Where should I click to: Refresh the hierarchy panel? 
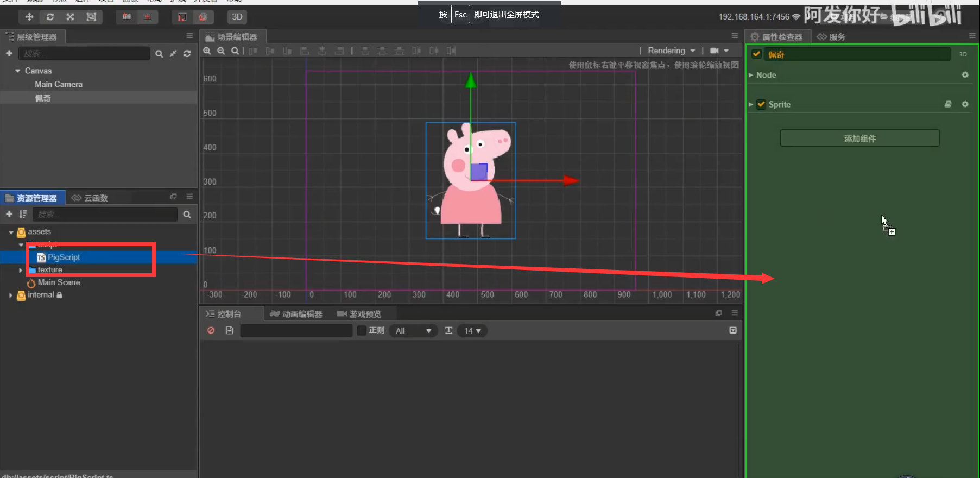187,54
